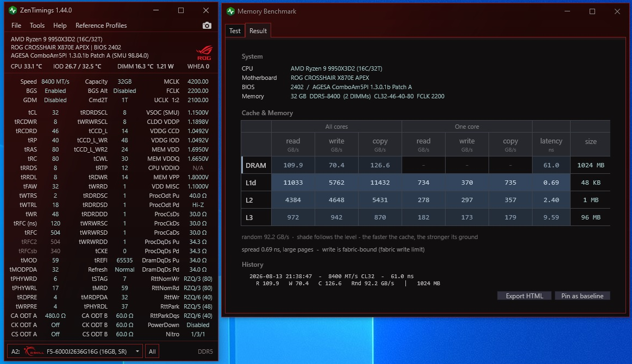
Task: Switch to the Test tab
Action: tap(235, 30)
